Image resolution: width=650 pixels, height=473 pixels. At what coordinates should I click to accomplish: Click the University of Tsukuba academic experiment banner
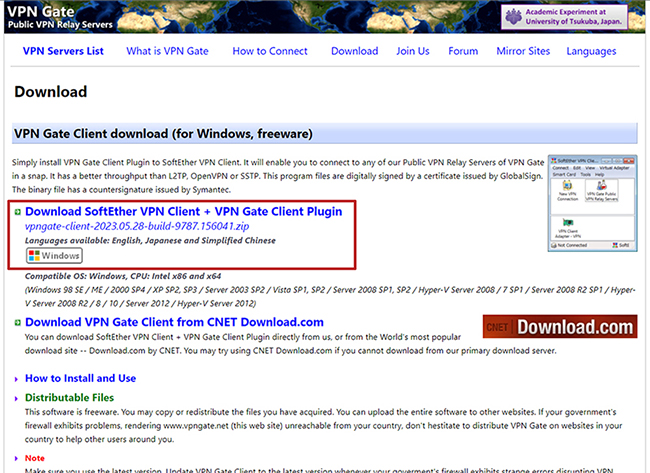(564, 17)
